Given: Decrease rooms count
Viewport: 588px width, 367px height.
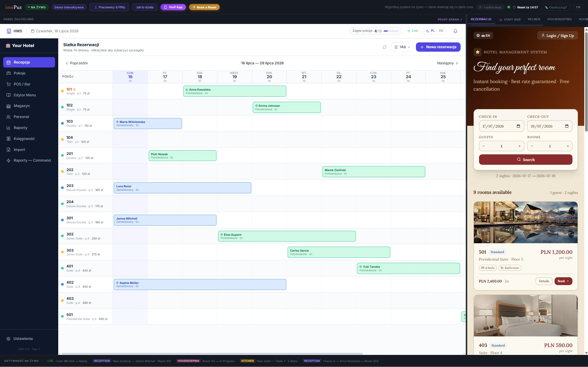Looking at the screenshot, I should coord(532,146).
